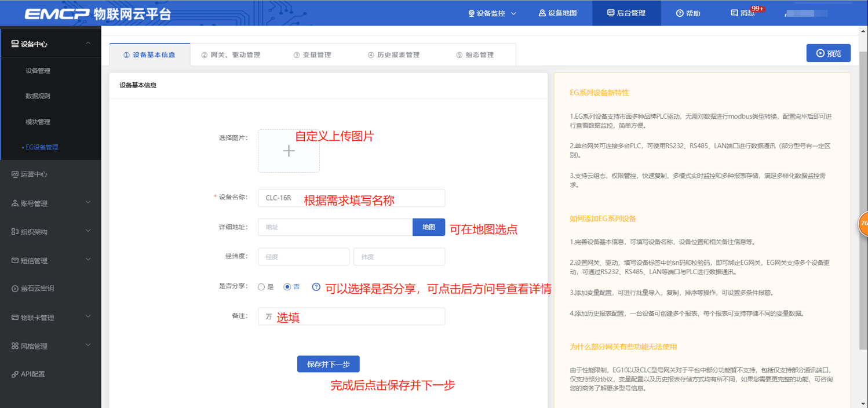Click the share help question icon
This screenshot has height=408, width=868.
pos(316,287)
